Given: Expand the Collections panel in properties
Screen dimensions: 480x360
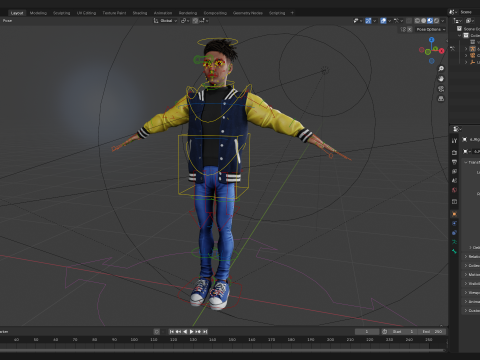Looking at the screenshot, I should tap(471, 265).
